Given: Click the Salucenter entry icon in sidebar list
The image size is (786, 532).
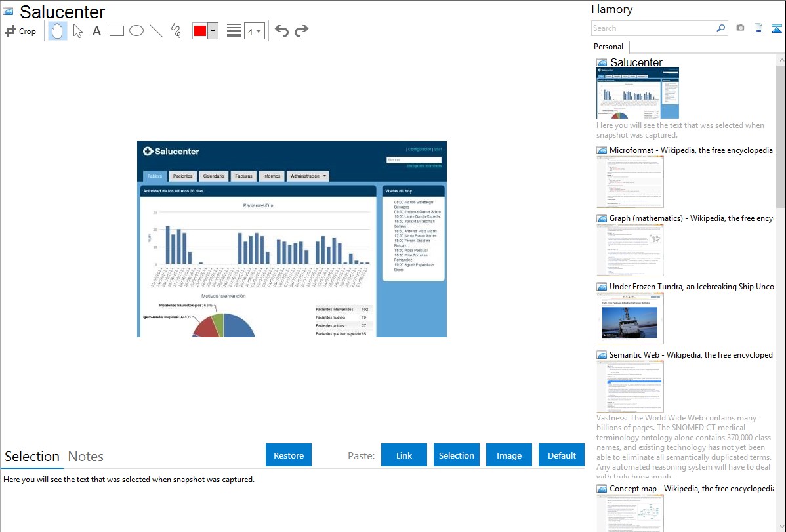Looking at the screenshot, I should (602, 63).
